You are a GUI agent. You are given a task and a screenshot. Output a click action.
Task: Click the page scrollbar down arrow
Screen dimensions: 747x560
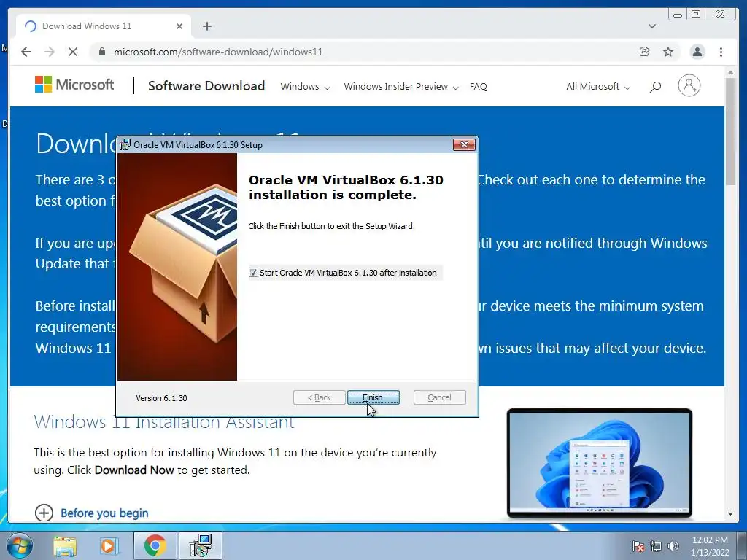730,514
